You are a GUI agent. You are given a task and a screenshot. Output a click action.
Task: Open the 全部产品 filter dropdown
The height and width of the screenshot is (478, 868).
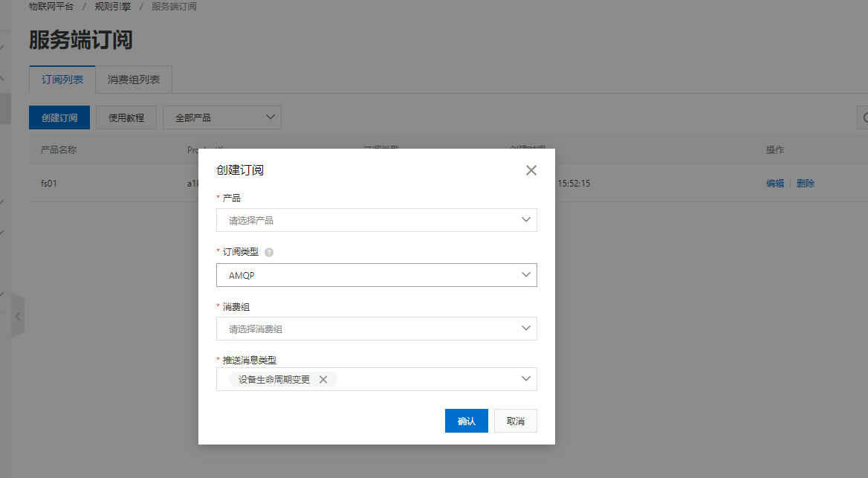221,117
